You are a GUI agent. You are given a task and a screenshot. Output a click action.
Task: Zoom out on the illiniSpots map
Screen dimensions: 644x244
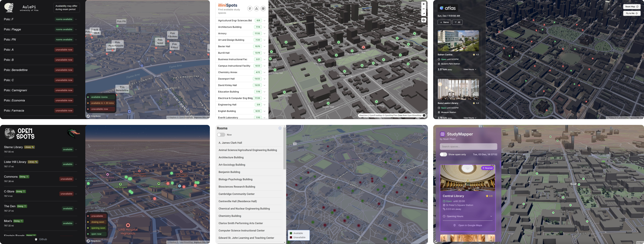point(424,9)
